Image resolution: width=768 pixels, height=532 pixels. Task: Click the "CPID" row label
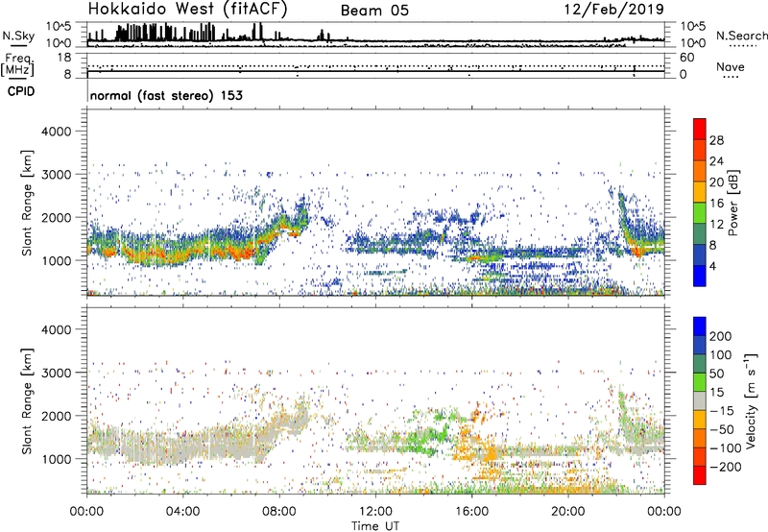(x=20, y=91)
